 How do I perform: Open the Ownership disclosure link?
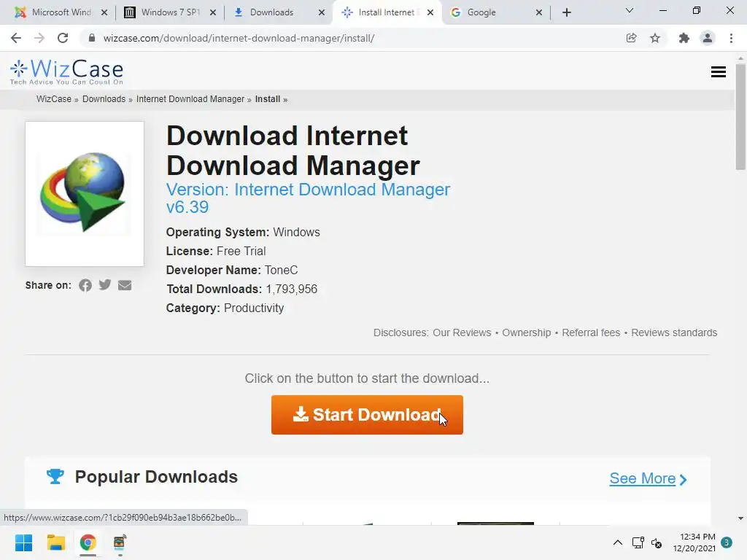point(527,332)
